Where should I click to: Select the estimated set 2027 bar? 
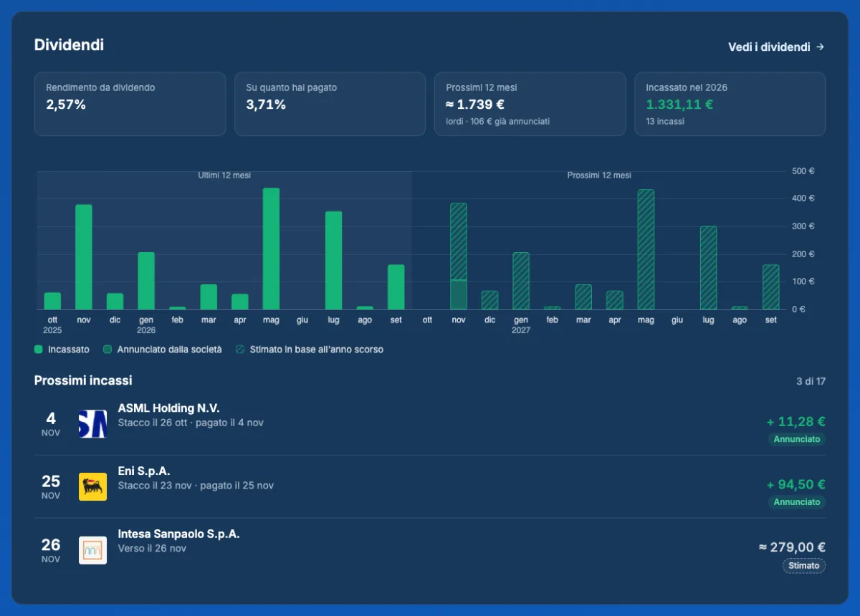[x=770, y=287]
